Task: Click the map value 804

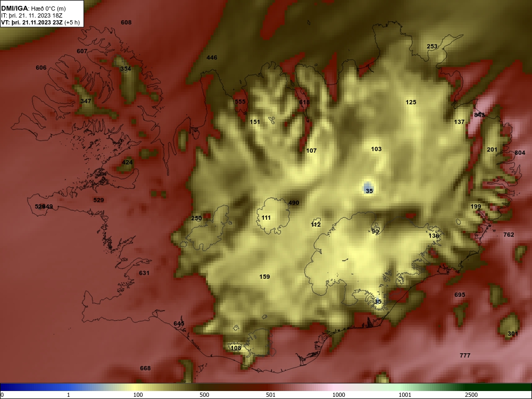Action: 520,153
